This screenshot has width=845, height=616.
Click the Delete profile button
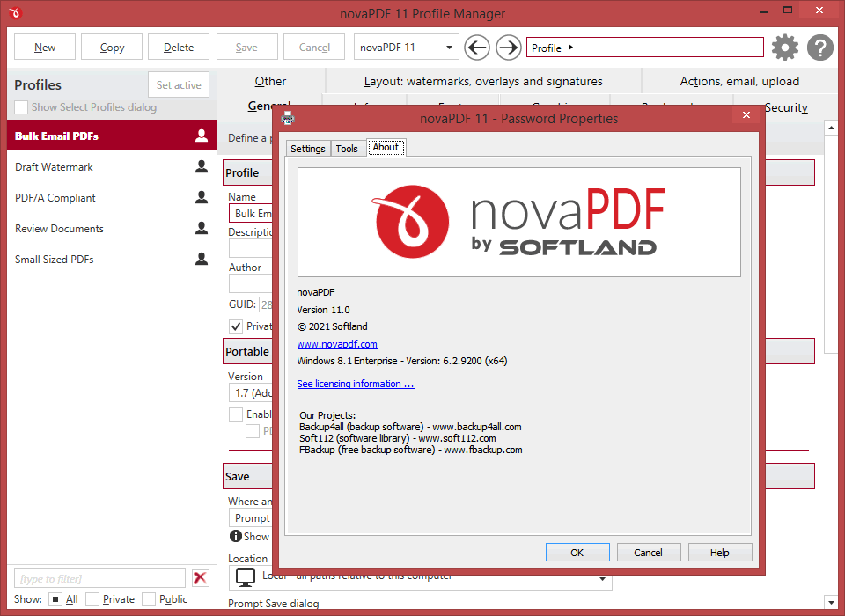(x=179, y=47)
